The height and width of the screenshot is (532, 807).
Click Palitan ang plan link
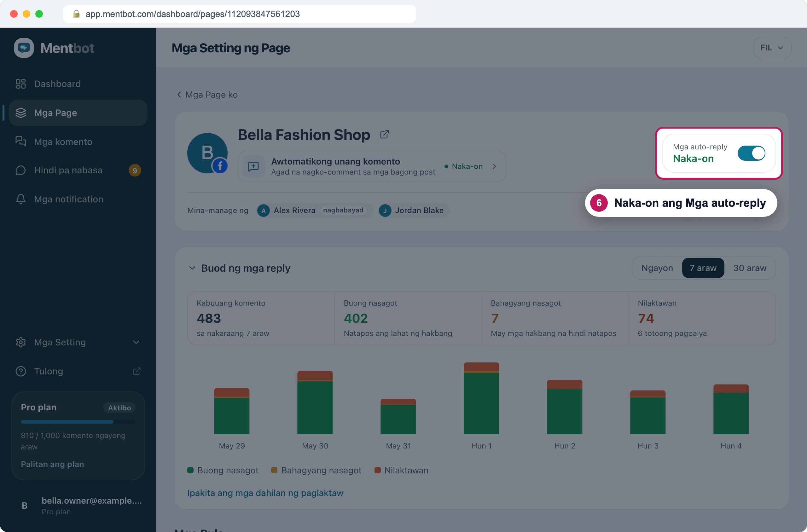click(52, 464)
